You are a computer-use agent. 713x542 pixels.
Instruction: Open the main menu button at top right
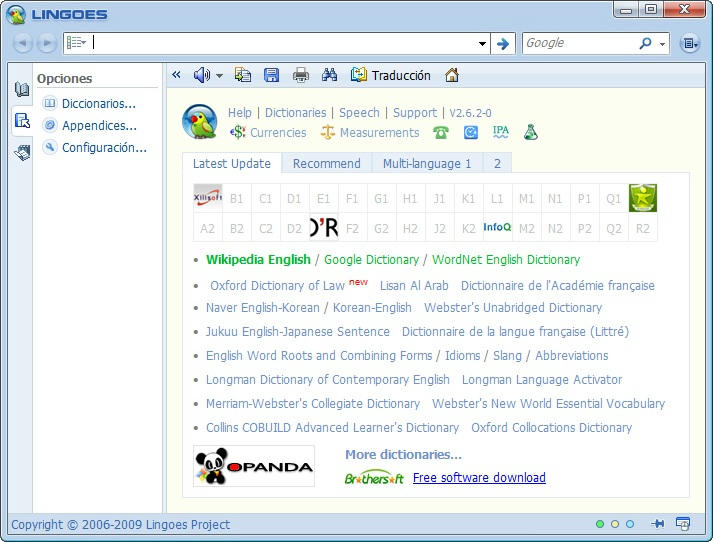pos(690,44)
